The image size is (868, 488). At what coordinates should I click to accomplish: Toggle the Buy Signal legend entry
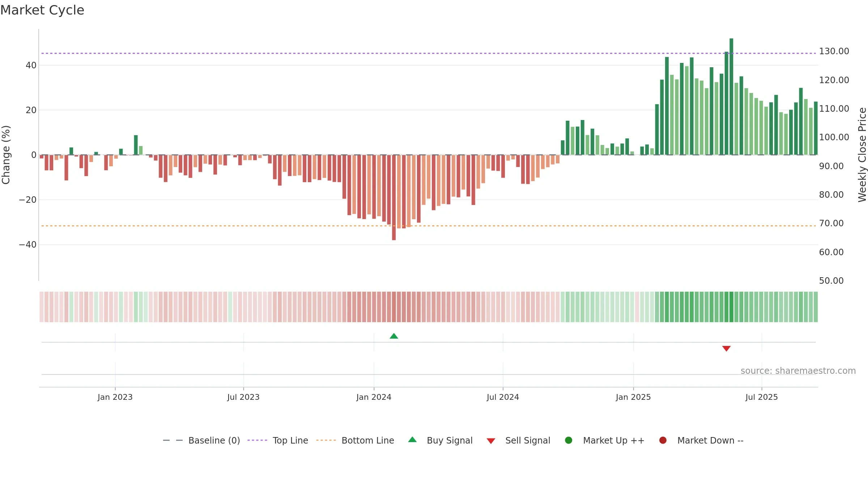pyautogui.click(x=440, y=440)
